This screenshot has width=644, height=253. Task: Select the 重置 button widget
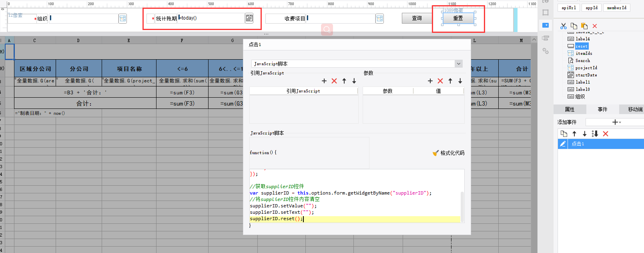458,18
